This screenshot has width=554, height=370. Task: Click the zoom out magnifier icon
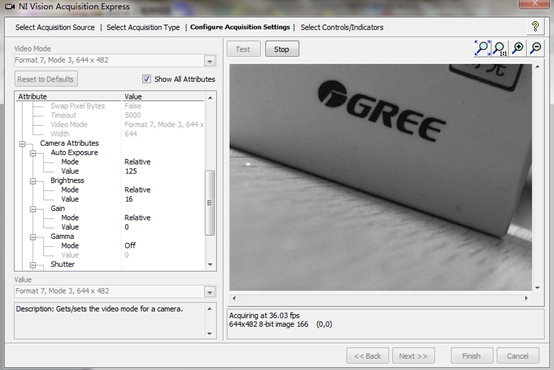pos(536,48)
